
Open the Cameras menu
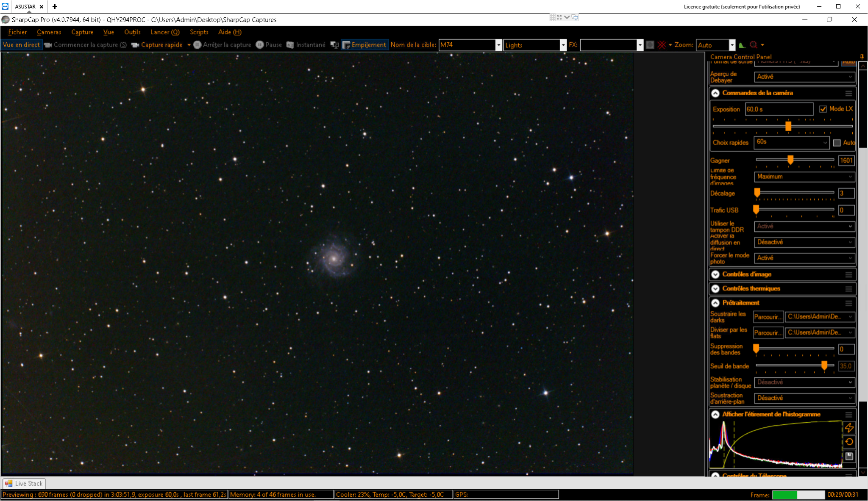coord(49,32)
